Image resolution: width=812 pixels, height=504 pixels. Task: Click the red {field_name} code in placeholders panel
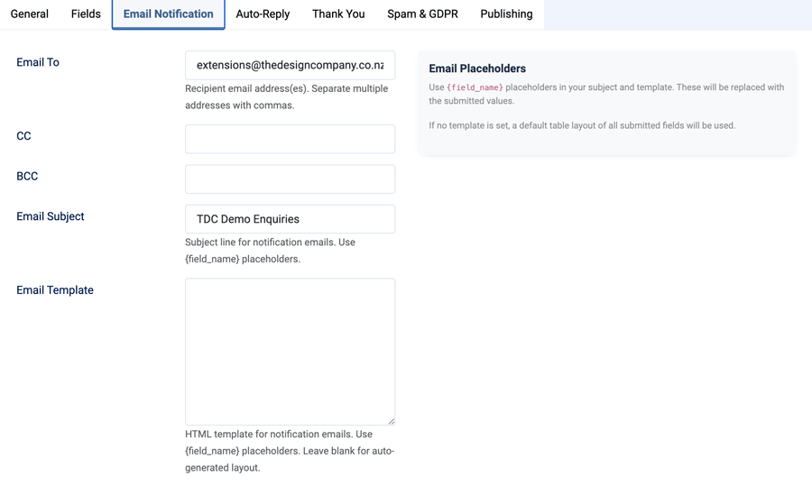tap(475, 87)
